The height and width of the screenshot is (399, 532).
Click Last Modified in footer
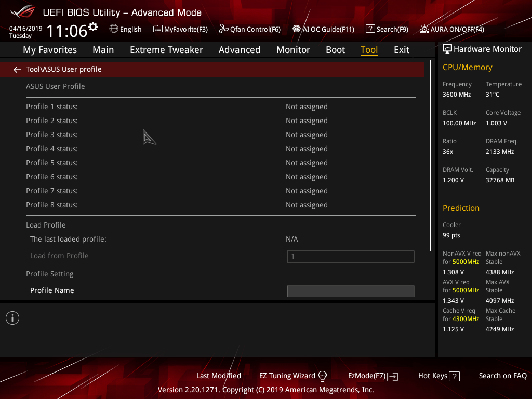pyautogui.click(x=219, y=376)
